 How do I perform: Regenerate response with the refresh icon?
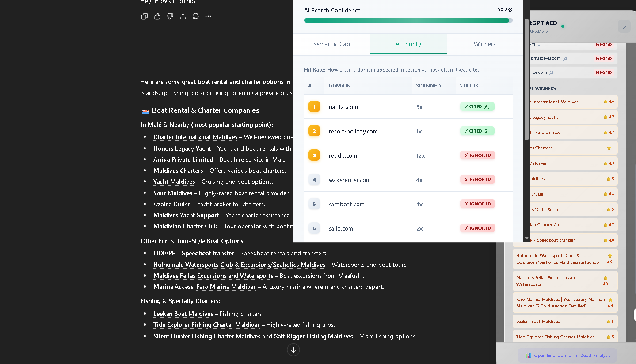[x=196, y=16]
